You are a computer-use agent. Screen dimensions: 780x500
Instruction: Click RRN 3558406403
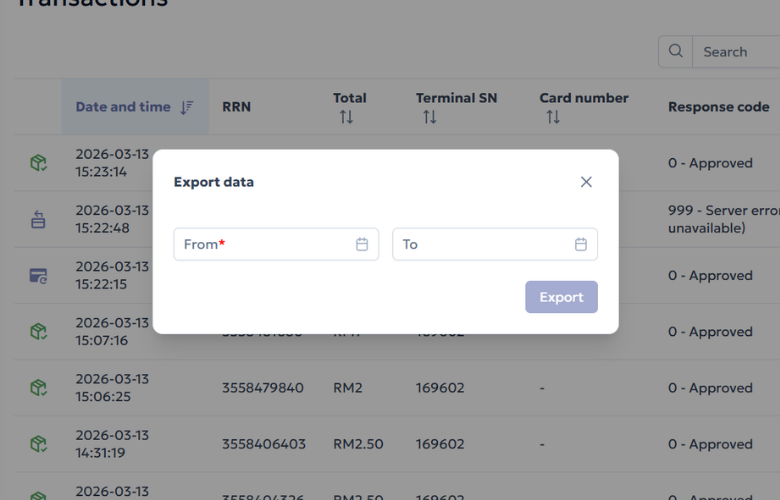pos(264,444)
